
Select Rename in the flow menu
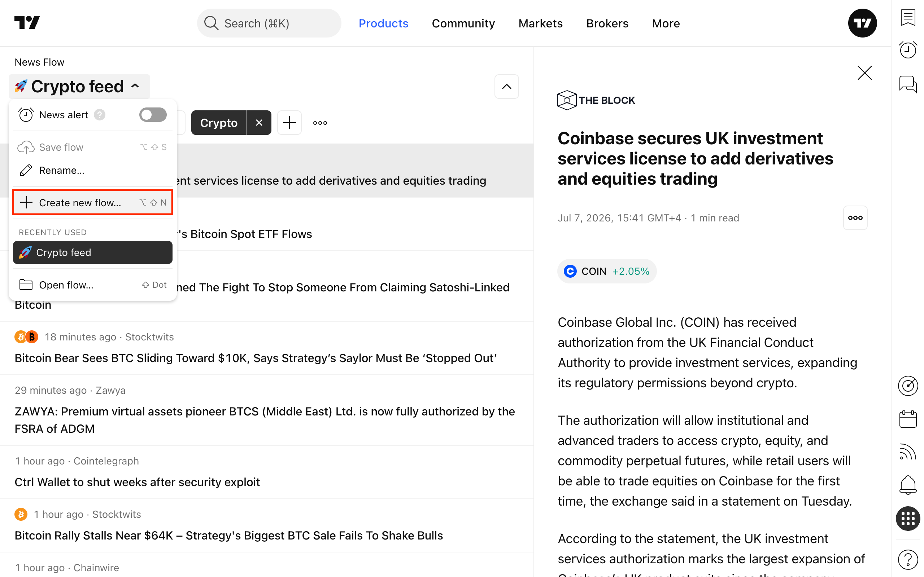click(93, 170)
